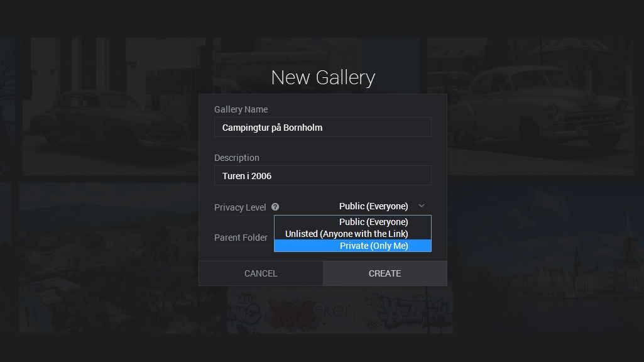Click the 'Privacy Level' label text
644x362 pixels.
(x=240, y=207)
